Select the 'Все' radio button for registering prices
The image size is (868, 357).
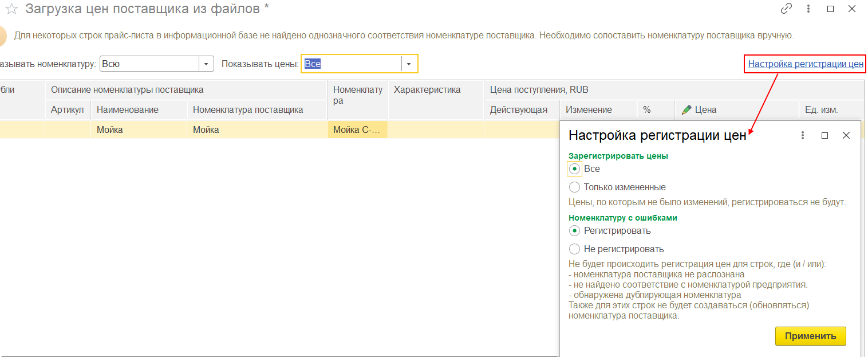click(574, 168)
